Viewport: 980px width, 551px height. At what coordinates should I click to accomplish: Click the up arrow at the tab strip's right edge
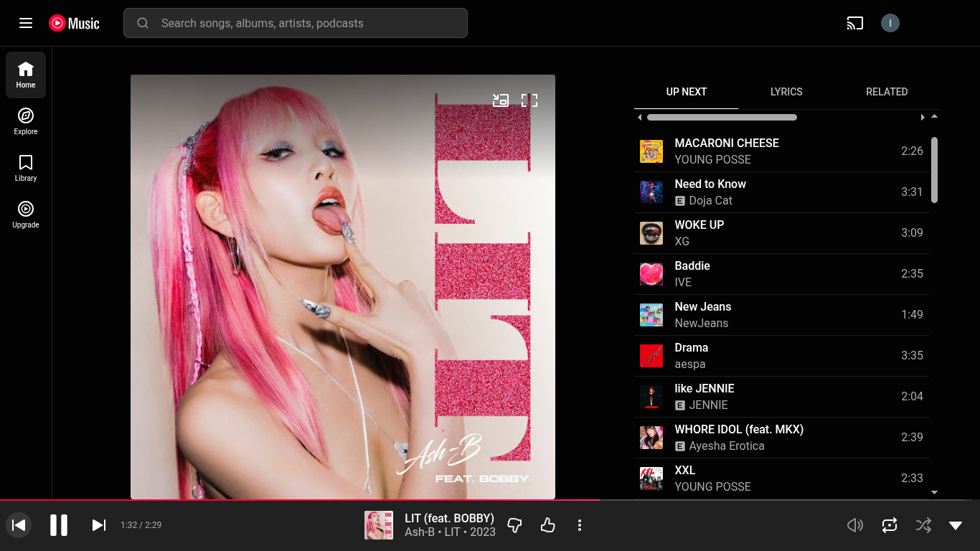click(x=934, y=116)
